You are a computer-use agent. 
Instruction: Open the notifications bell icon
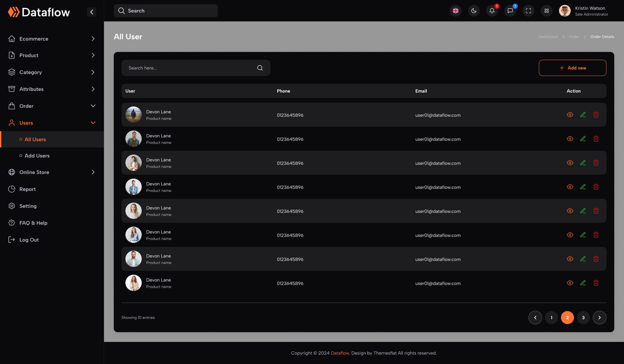(x=492, y=11)
